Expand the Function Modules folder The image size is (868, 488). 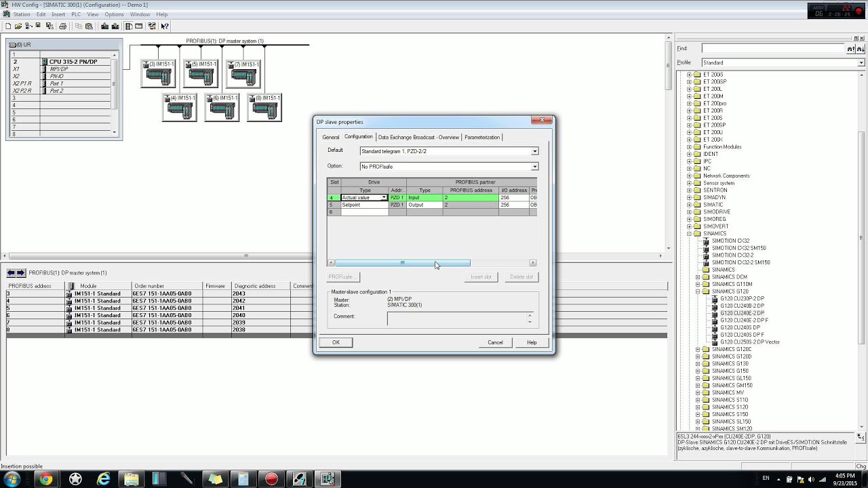tap(689, 146)
